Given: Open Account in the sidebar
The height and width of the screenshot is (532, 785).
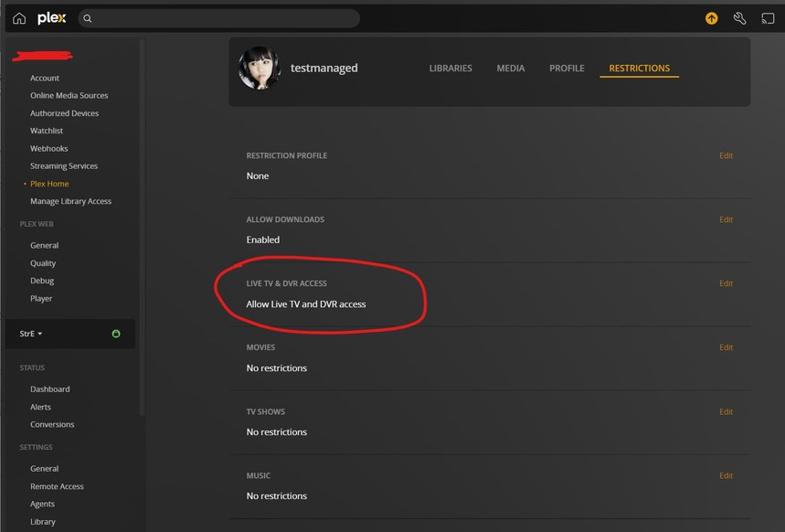Looking at the screenshot, I should tap(45, 78).
